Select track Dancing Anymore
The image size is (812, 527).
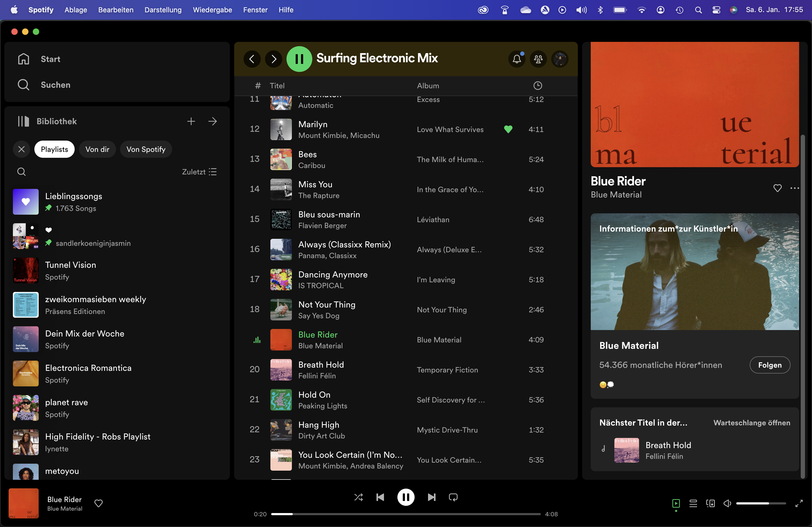click(x=406, y=280)
